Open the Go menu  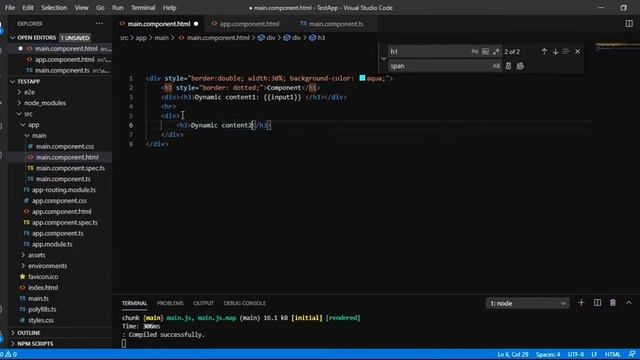click(x=100, y=7)
